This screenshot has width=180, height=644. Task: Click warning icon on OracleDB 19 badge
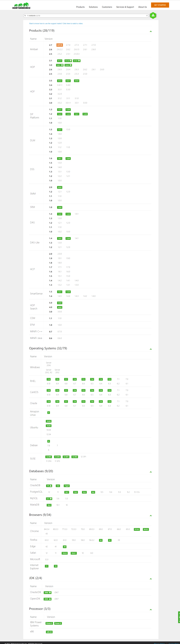tap(50, 486)
